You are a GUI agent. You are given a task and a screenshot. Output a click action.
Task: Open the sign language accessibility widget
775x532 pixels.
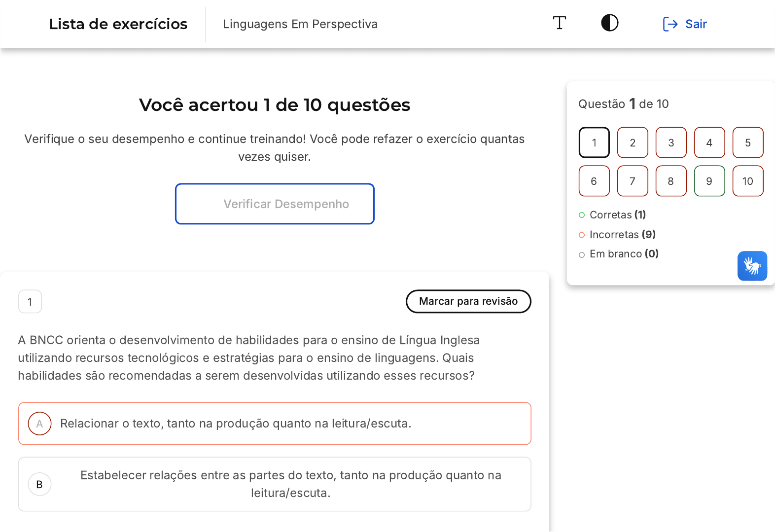coord(752,266)
